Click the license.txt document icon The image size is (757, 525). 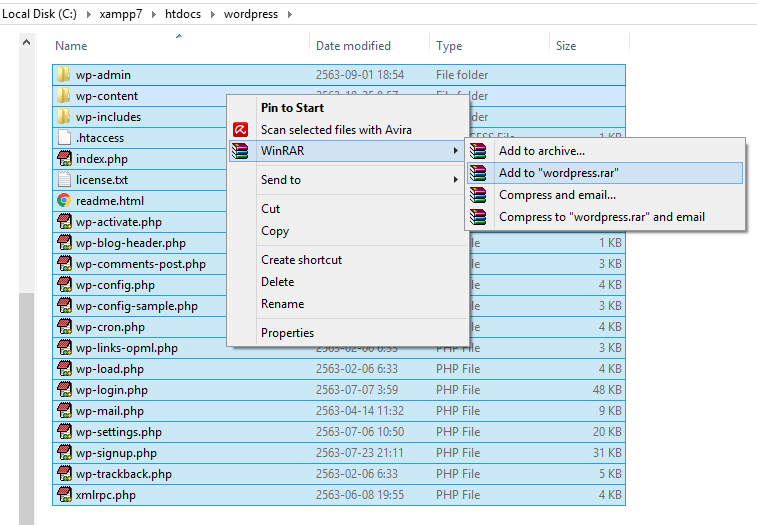coord(64,180)
